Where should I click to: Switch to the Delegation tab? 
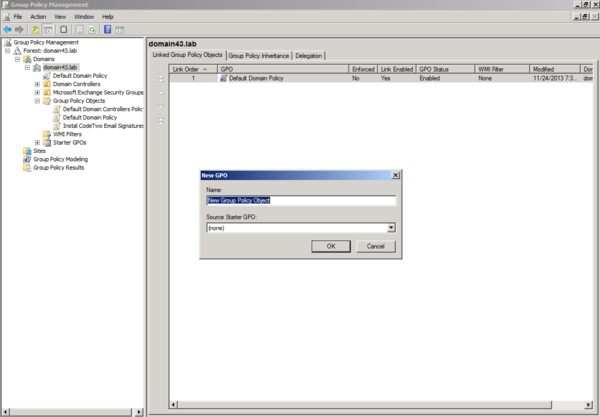tap(309, 55)
